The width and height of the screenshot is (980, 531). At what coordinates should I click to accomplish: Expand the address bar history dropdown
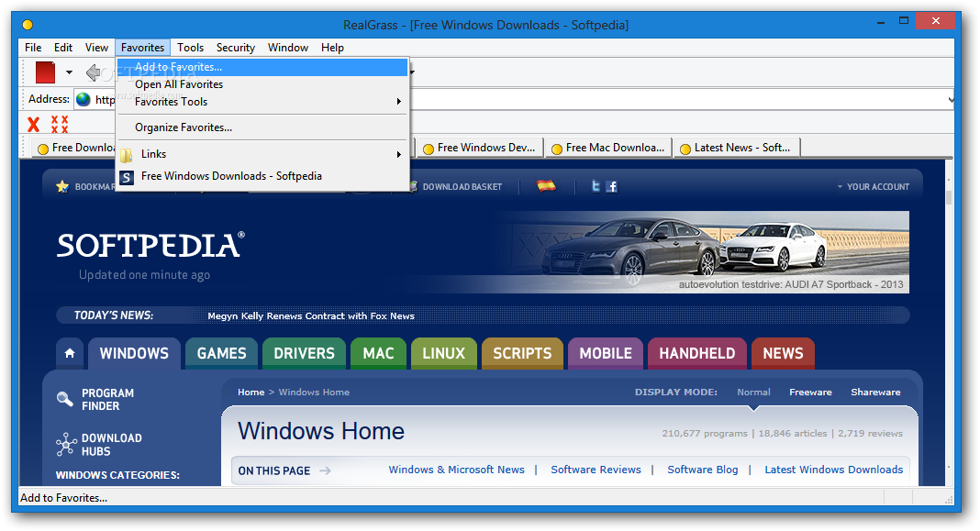click(950, 99)
